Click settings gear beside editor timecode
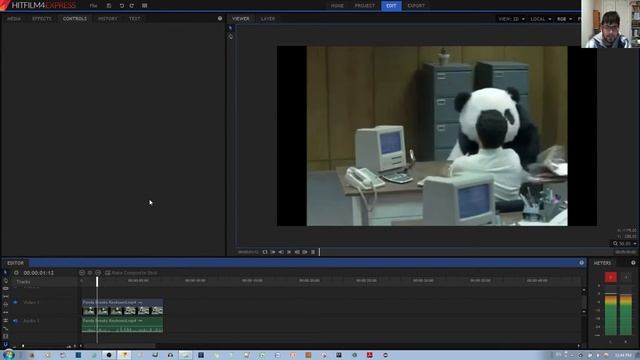This screenshot has height=360, width=640. [16, 273]
